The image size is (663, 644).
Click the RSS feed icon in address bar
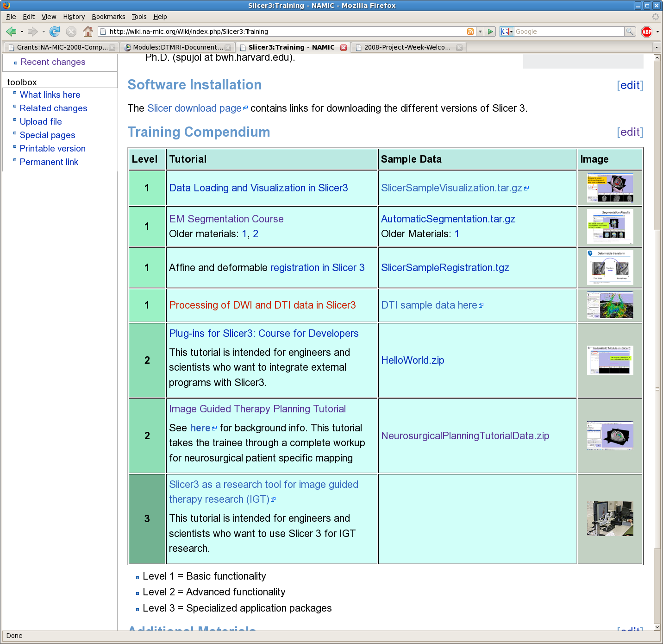pos(470,32)
